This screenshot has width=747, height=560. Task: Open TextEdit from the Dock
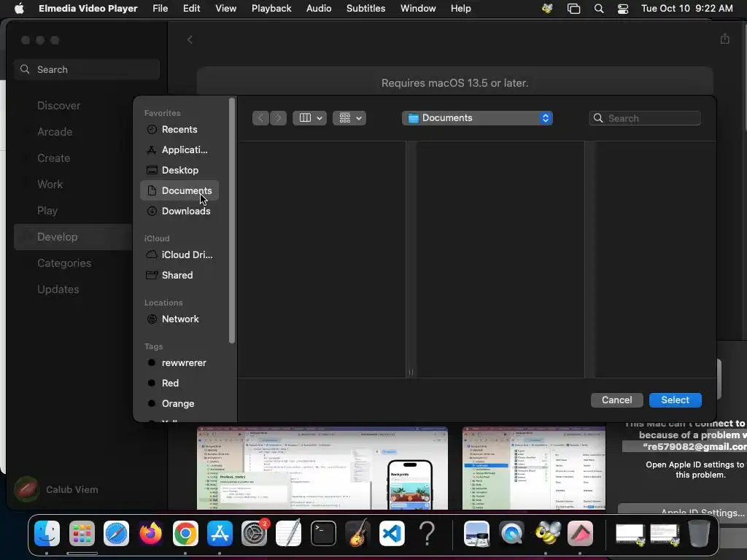[289, 533]
